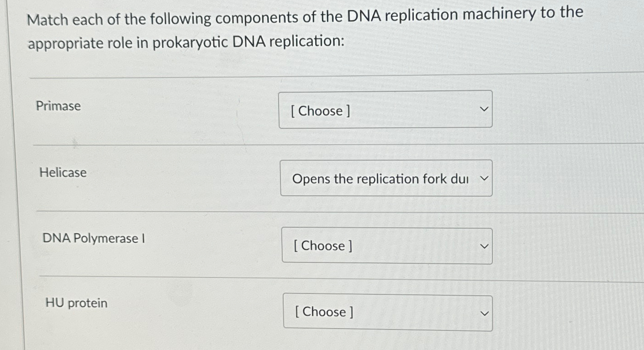Screen dimensions: 644x350
Task: Click the divider line above the Primase row
Action: click(320, 76)
